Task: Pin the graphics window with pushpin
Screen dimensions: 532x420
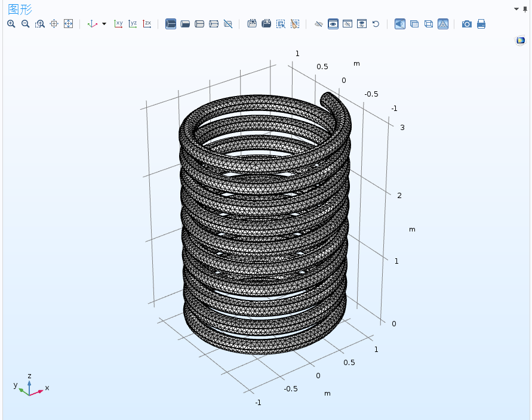Action: click(525, 9)
